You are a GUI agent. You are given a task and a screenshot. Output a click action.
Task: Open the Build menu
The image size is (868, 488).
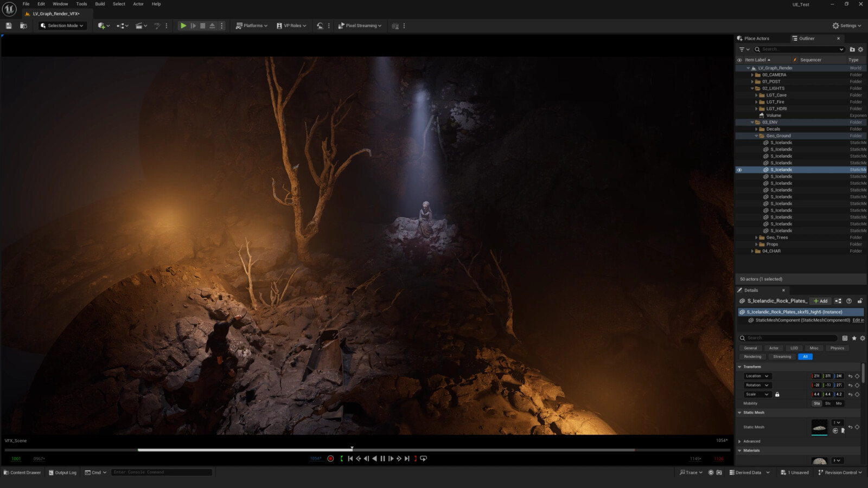pos(100,4)
